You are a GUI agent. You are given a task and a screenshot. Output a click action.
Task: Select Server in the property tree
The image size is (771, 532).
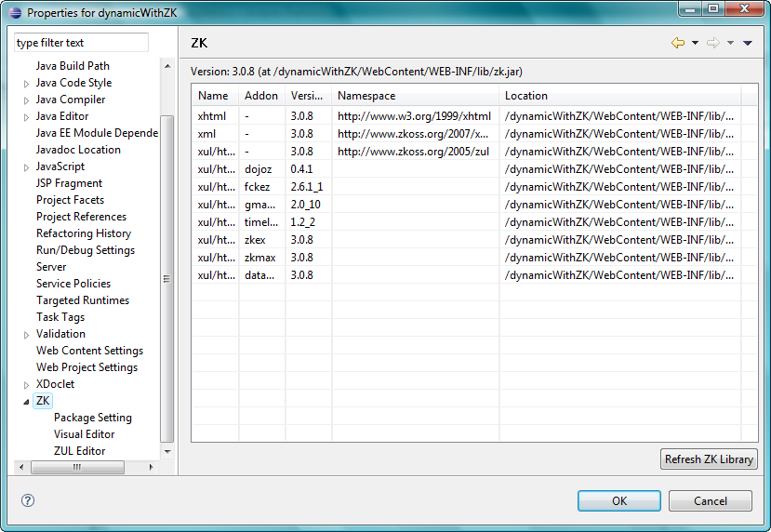point(51,267)
